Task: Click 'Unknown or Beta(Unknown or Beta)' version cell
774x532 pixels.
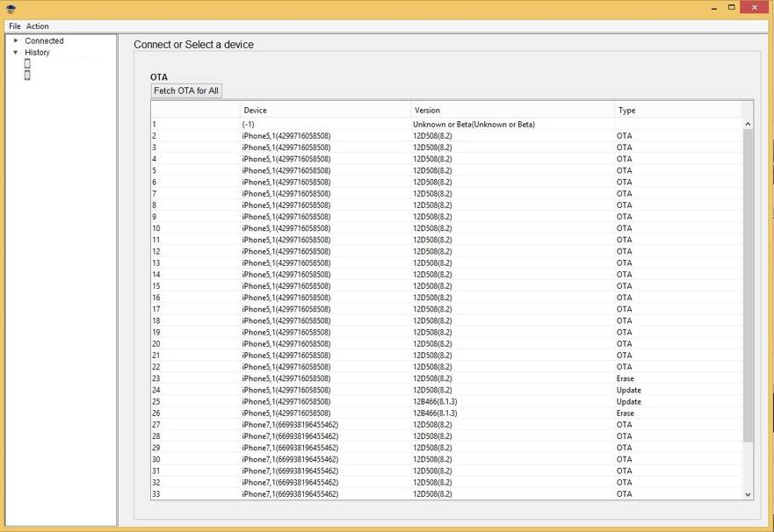Action: (x=474, y=125)
